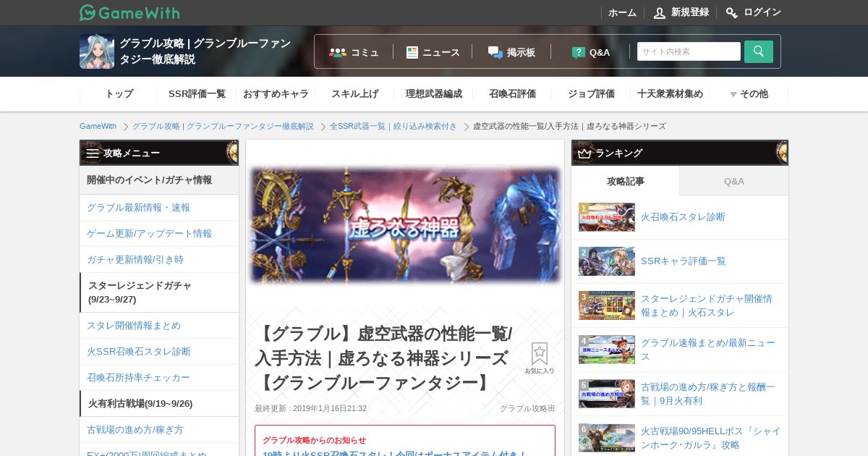Click the スターレジェンドガチャ (9/23~9/27) heading

(x=159, y=292)
